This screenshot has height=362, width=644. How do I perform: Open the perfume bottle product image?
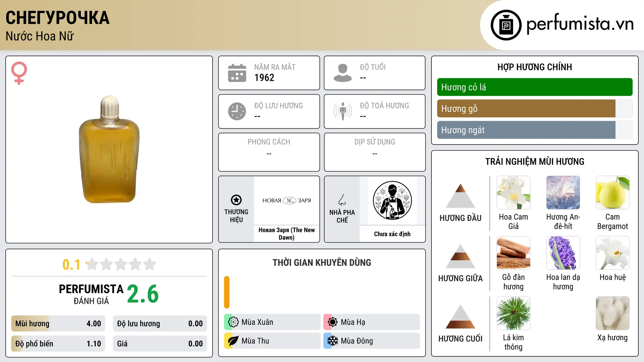(x=109, y=150)
